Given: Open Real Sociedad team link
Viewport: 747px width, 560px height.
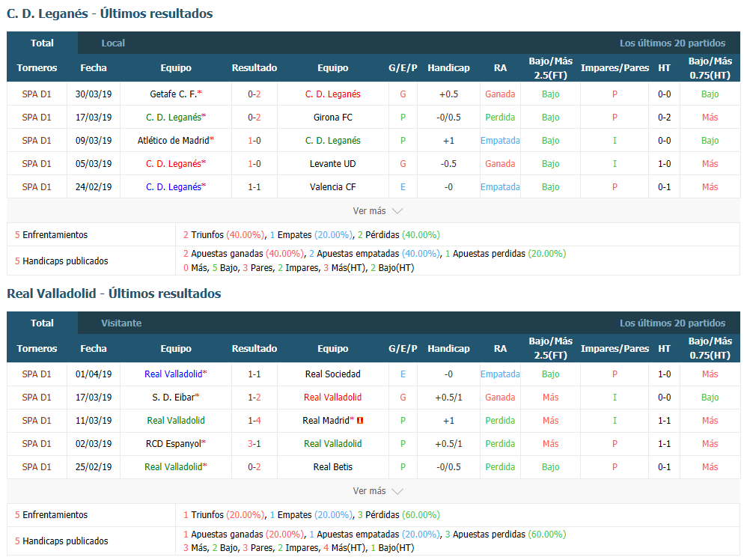Looking at the screenshot, I should point(332,374).
